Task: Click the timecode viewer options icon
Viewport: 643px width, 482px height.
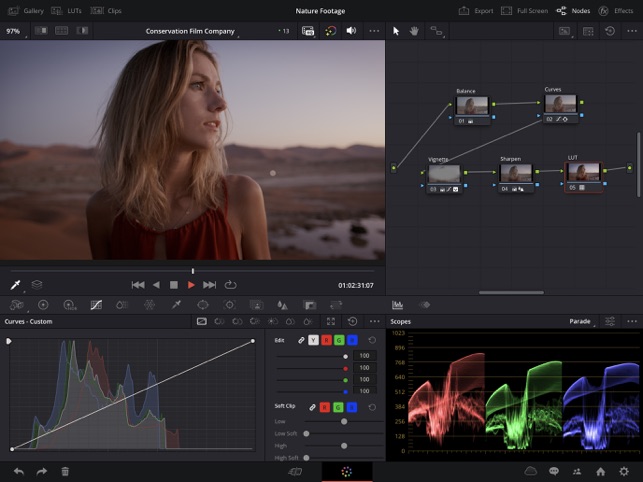Action: [308, 31]
